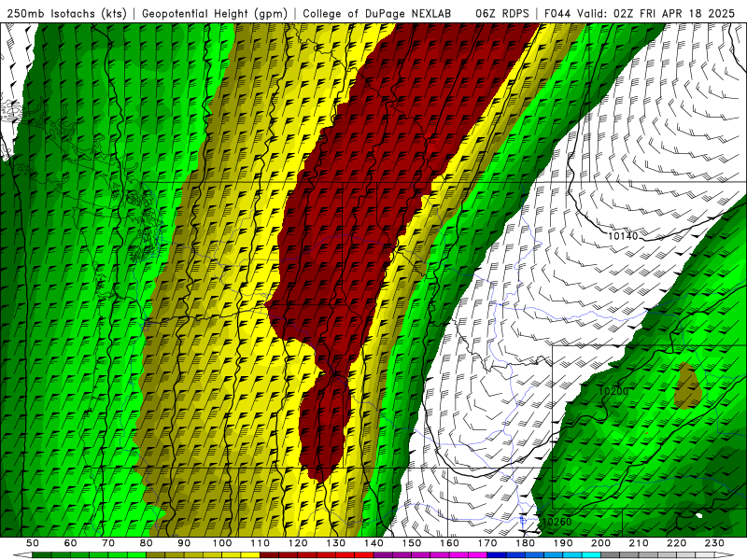Click the 180 tick label on colorbar
The width and height of the screenshot is (747, 560).
tap(525, 543)
